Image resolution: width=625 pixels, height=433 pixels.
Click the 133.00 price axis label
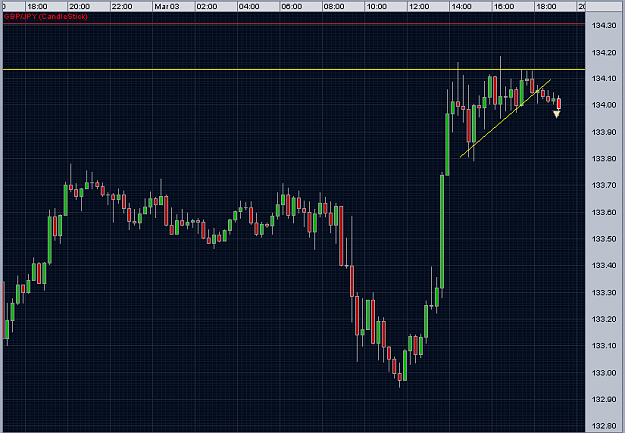(x=604, y=373)
